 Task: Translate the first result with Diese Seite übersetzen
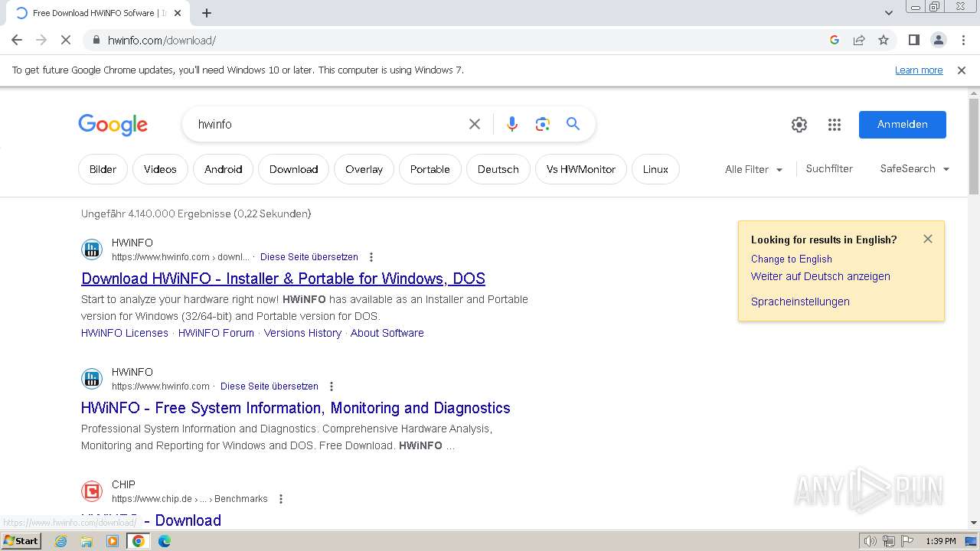tap(309, 257)
